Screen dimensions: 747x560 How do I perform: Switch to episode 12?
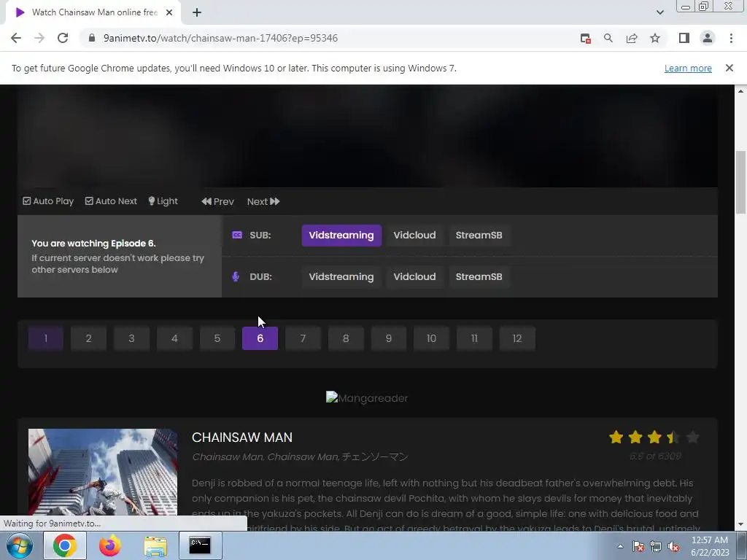tap(517, 338)
